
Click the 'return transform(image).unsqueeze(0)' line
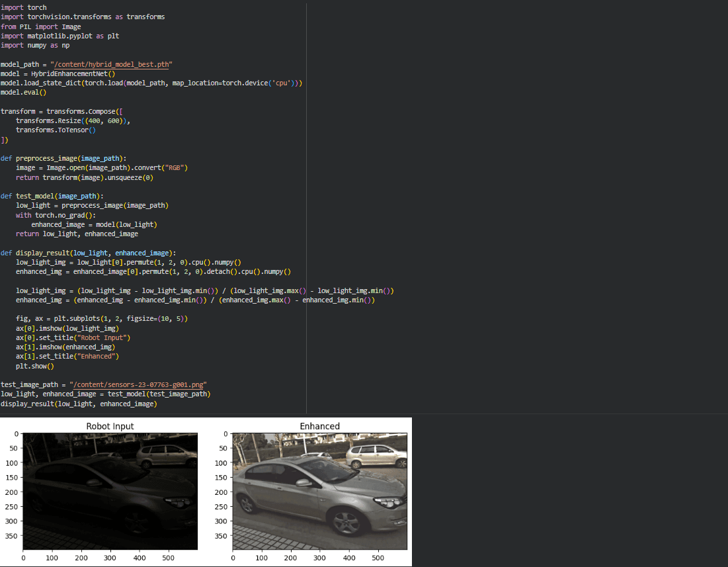click(x=85, y=177)
